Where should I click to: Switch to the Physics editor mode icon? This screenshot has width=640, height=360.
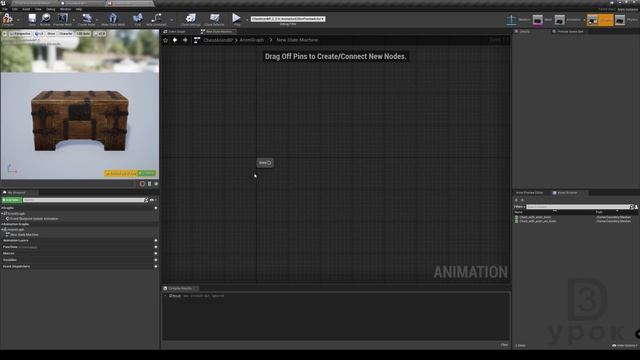point(620,20)
